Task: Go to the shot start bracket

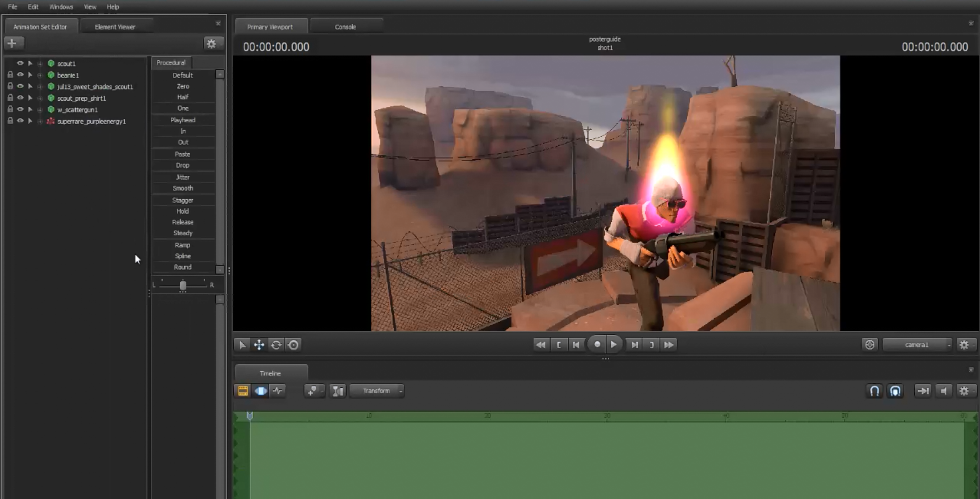Action: tap(559, 345)
